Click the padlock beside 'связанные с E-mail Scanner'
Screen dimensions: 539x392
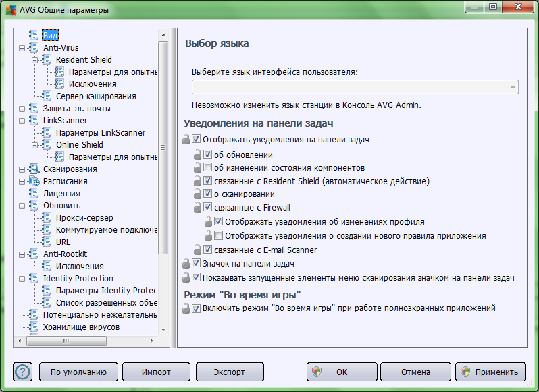pyautogui.click(x=197, y=250)
